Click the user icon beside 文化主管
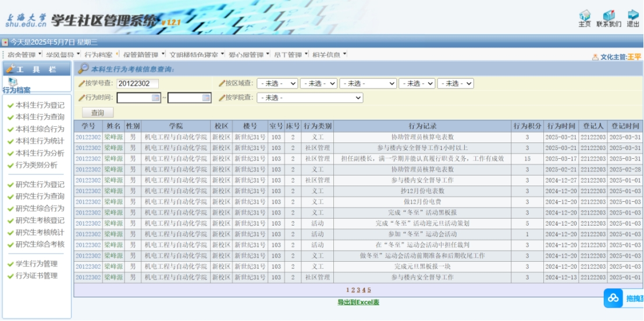Viewport: 644px width, 321px height. pyautogui.click(x=595, y=57)
